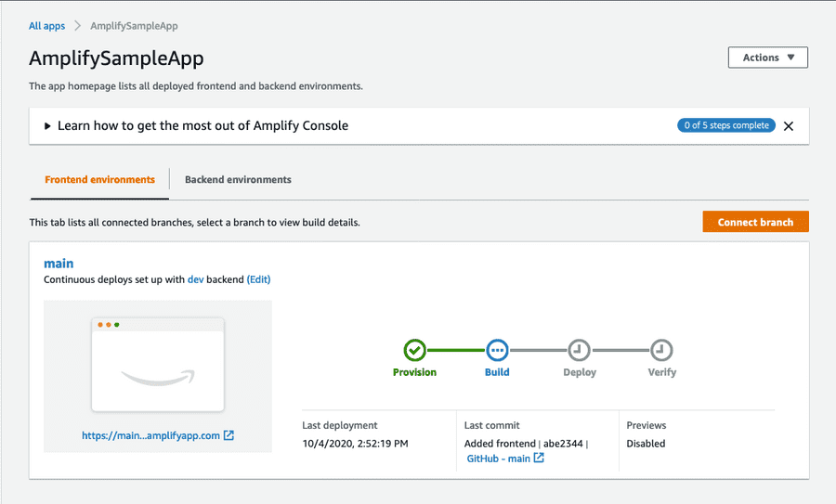
Task: Click the Build in-progress step icon
Action: pyautogui.click(x=497, y=350)
